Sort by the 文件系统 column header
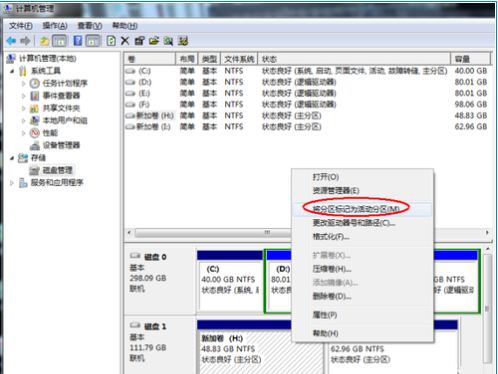Viewport: 498px width, 374px height. point(239,59)
